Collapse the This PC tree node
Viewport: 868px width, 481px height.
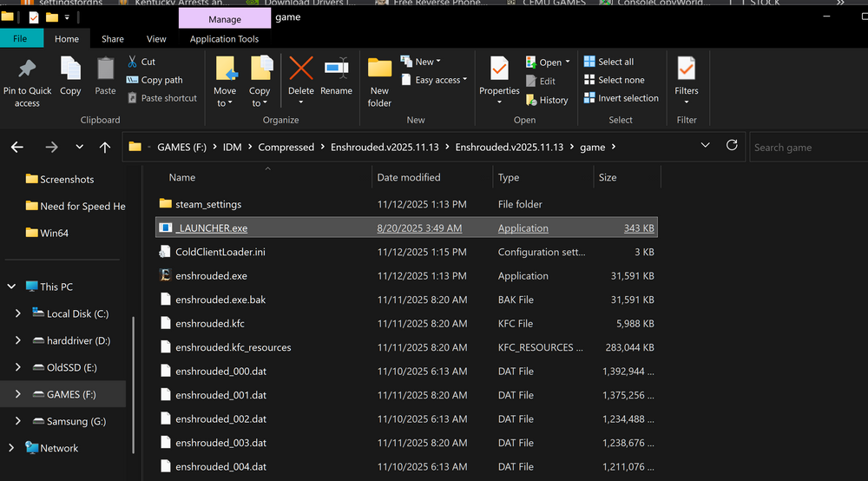[11, 287]
